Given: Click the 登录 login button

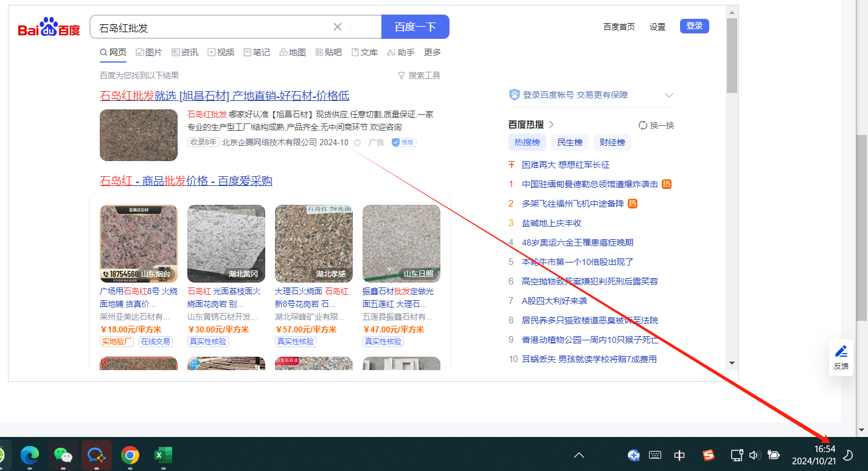Looking at the screenshot, I should click(x=694, y=26).
